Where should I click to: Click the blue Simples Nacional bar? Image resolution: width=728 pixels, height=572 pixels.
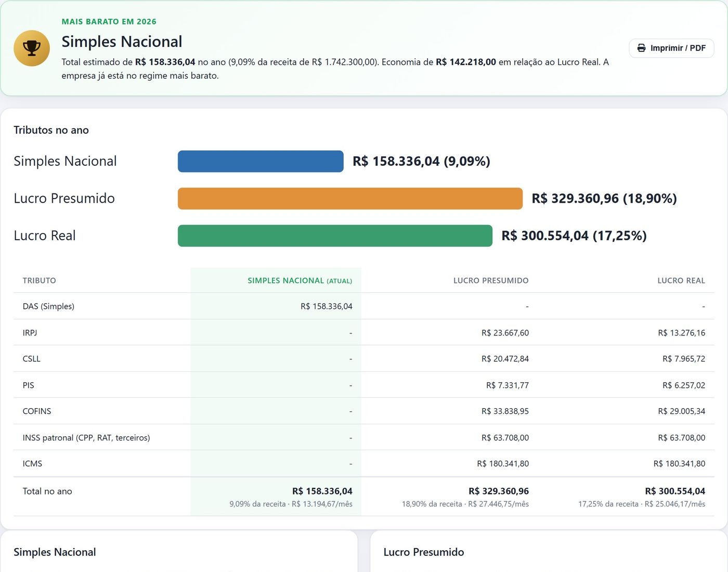tap(261, 161)
